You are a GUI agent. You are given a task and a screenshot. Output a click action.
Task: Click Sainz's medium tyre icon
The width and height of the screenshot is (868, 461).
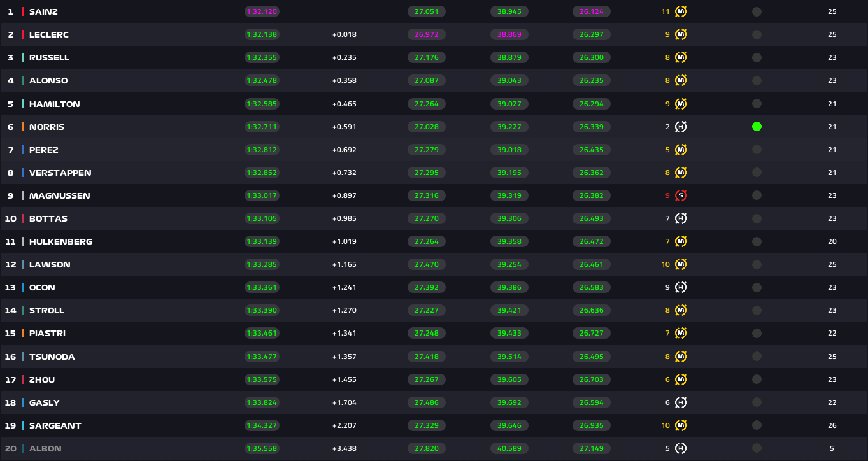681,11
